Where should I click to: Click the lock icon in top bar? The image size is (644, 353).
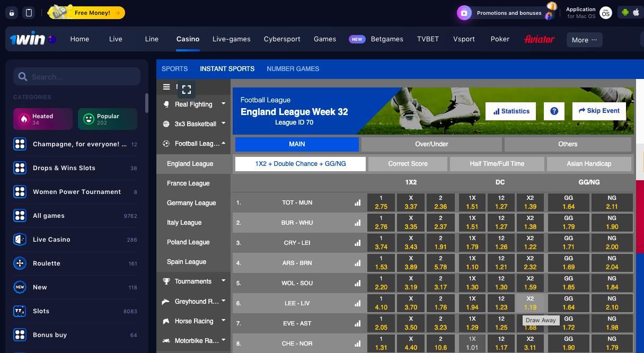[12, 13]
